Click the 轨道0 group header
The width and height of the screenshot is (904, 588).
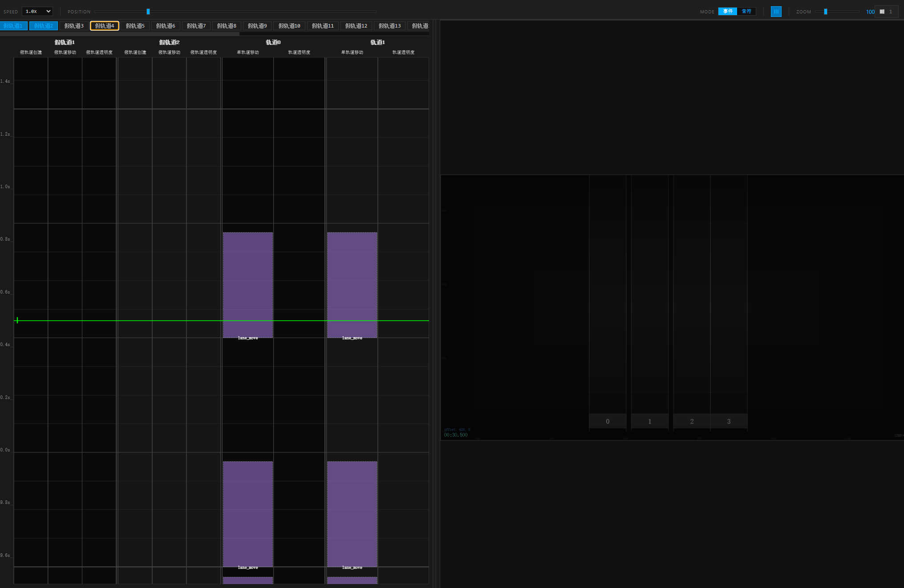pos(273,42)
